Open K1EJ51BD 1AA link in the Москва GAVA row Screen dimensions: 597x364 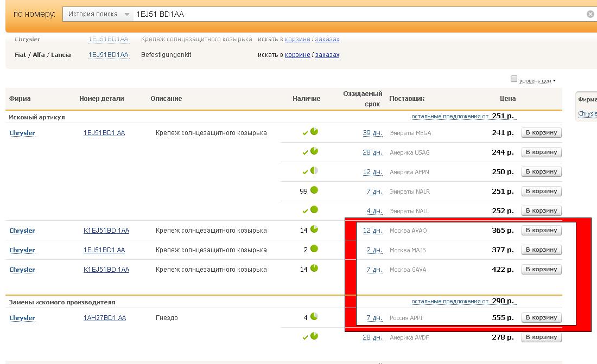(x=106, y=270)
